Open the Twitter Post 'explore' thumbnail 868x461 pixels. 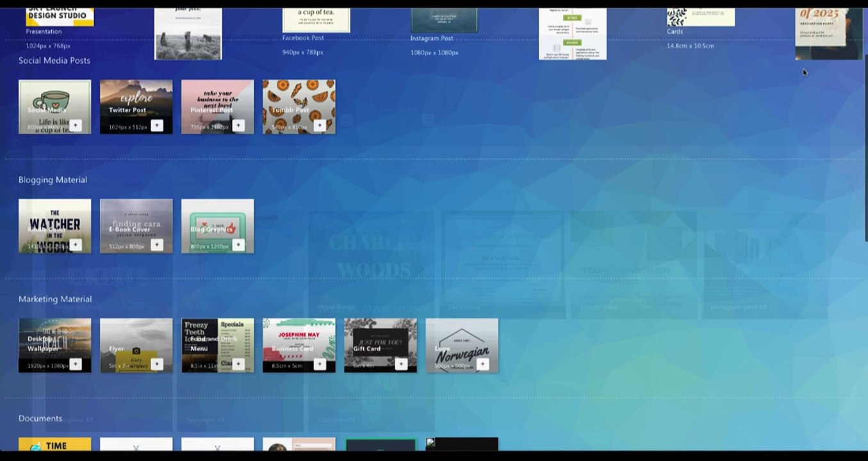click(136, 106)
